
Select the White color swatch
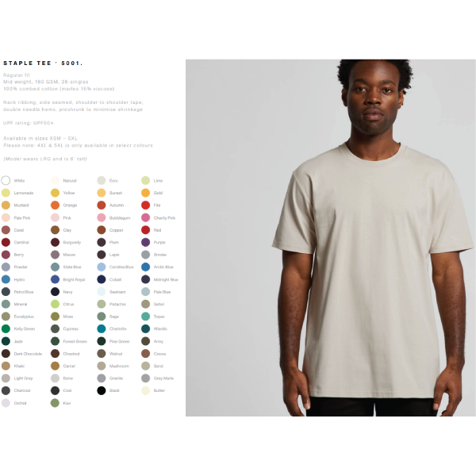[x=6, y=181]
